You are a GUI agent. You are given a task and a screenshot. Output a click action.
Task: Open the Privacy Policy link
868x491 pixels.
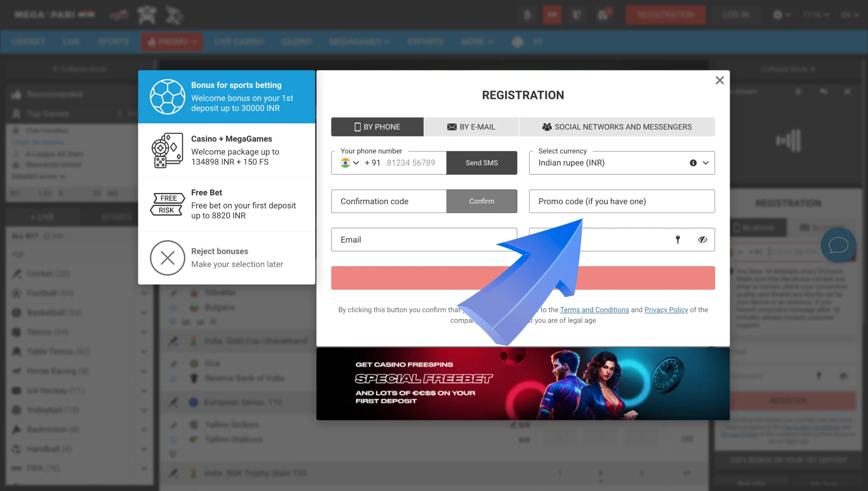click(x=666, y=310)
